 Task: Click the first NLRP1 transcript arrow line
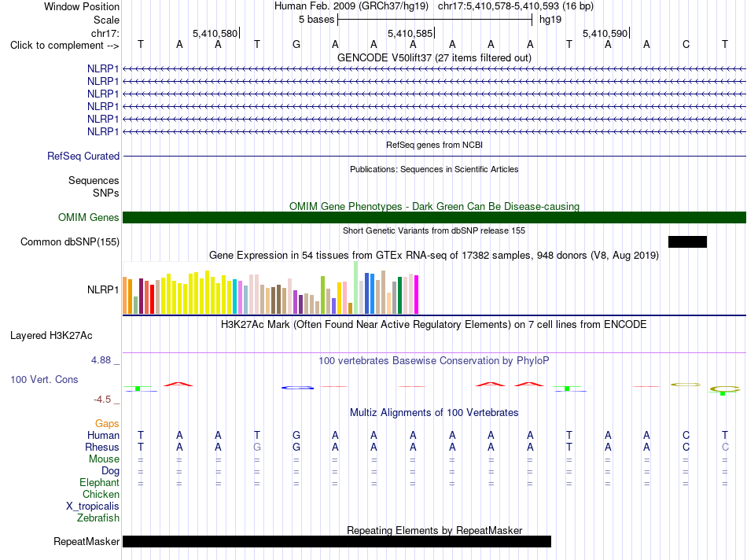435,69
